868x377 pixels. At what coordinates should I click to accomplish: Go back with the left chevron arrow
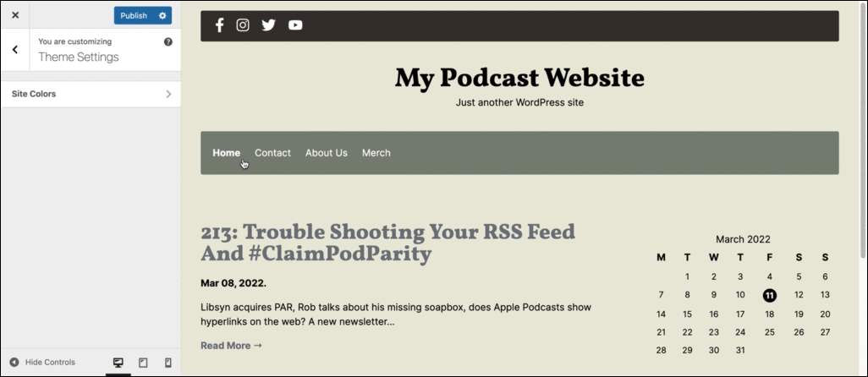point(15,50)
